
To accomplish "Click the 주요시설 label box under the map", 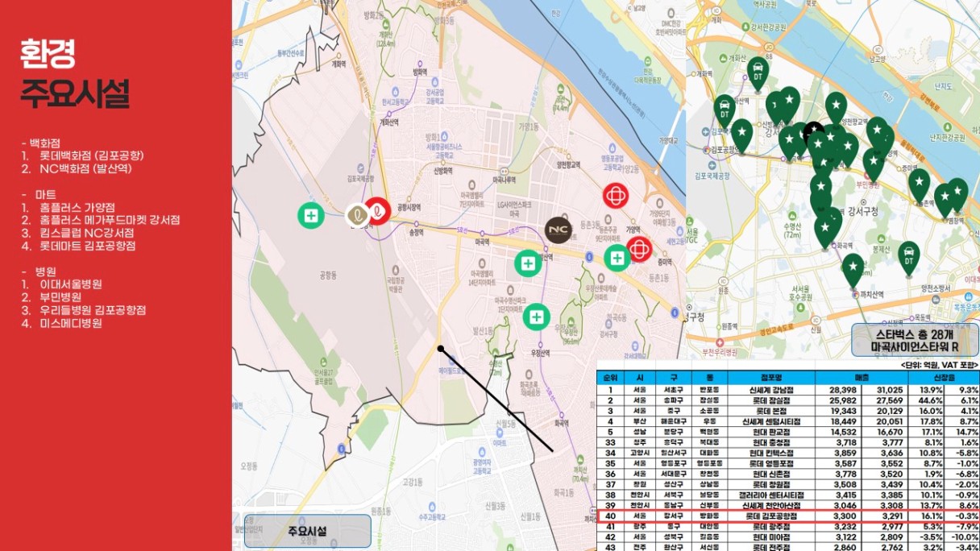I will point(307,531).
